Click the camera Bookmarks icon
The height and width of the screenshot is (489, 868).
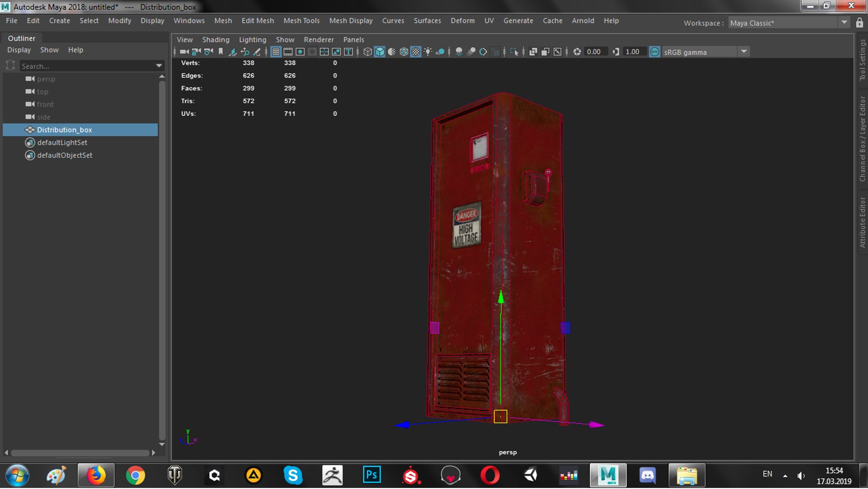221,52
